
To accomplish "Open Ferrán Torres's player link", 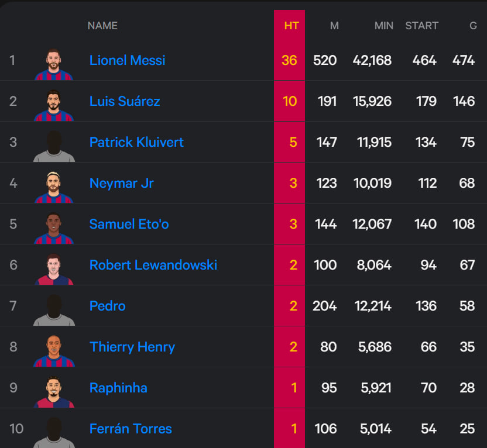I will (131, 429).
